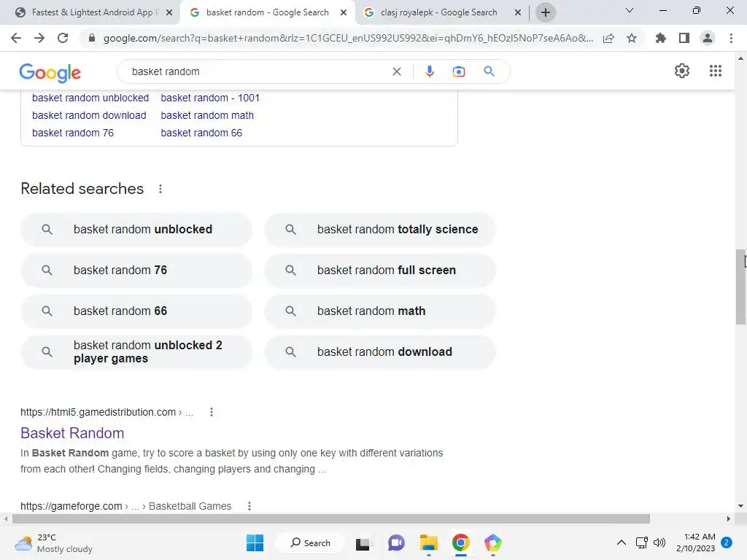
Task: Reload the current page
Action: 63,38
